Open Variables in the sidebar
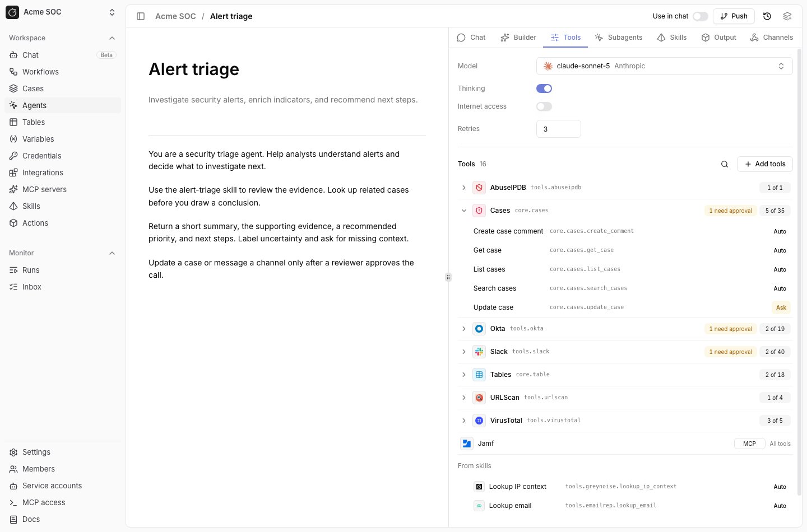Image resolution: width=807 pixels, height=532 pixels. pyautogui.click(x=63, y=139)
